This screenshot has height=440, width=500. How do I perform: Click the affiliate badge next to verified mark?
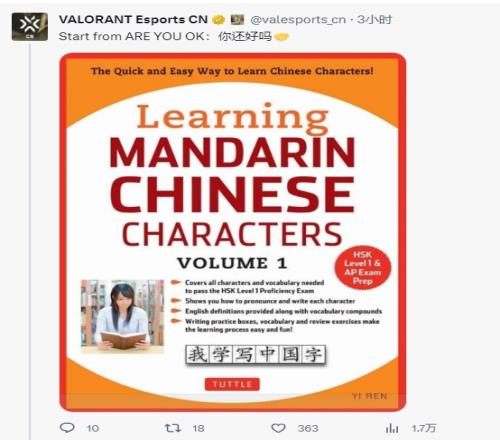(237, 19)
